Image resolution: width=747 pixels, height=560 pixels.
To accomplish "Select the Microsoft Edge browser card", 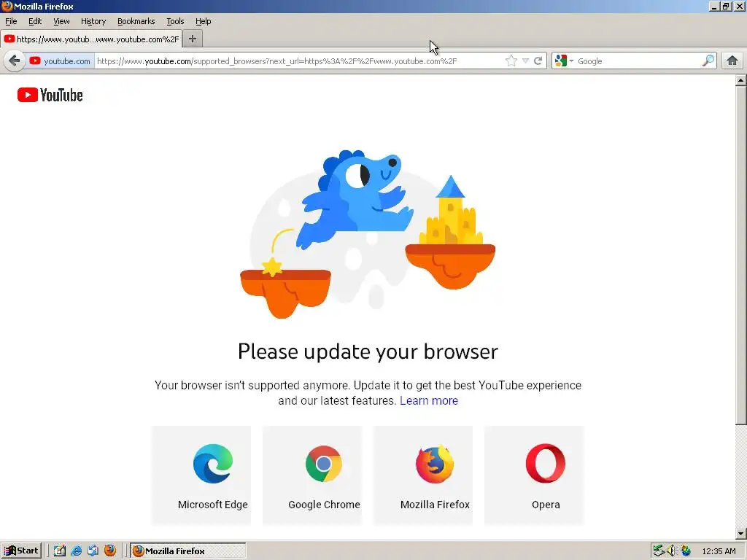I will (x=201, y=475).
